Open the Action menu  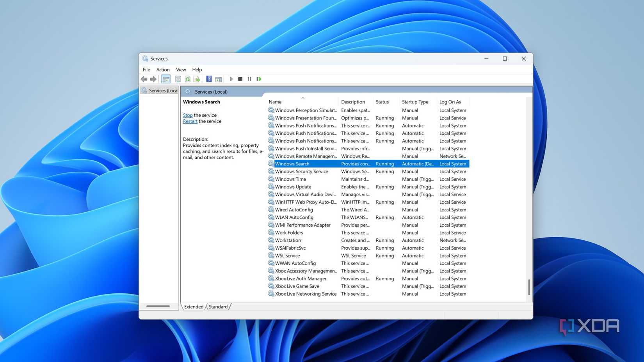pos(163,69)
